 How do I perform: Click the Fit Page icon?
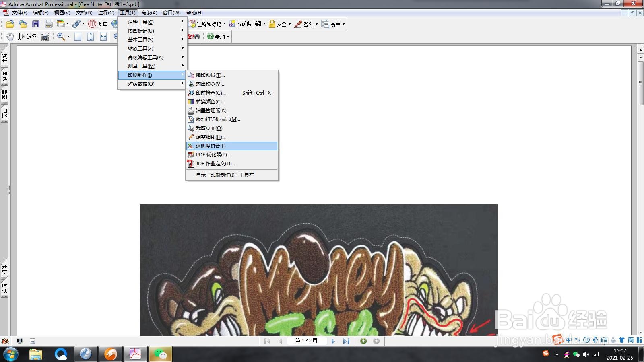pos(91,37)
